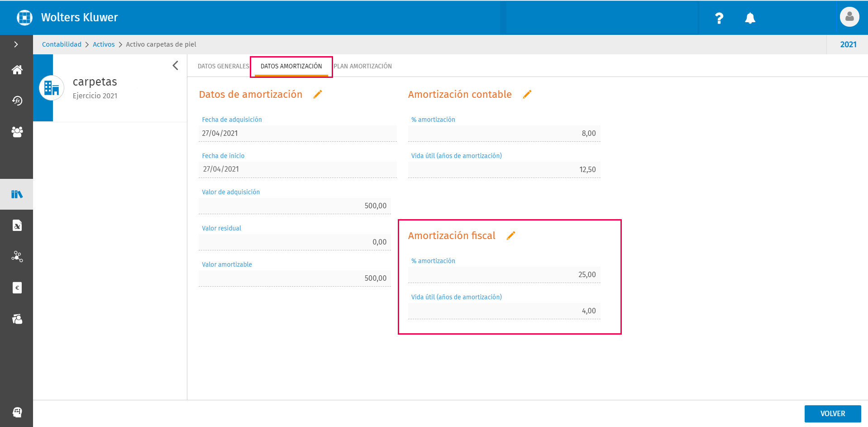
Task: Click the 2021 fiscal year selector
Action: 848,44
